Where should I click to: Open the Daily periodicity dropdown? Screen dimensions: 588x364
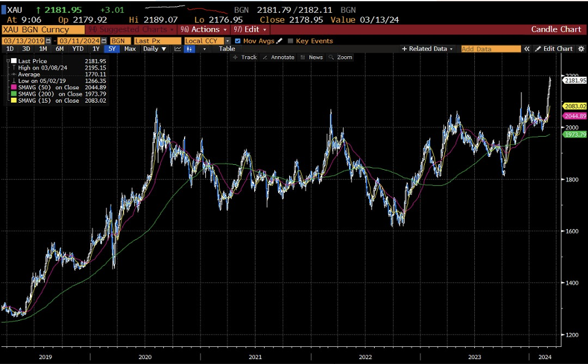pos(155,49)
